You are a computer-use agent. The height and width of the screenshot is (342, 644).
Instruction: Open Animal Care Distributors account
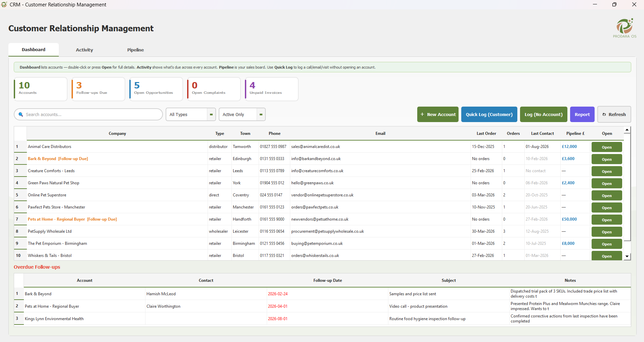[x=607, y=147]
